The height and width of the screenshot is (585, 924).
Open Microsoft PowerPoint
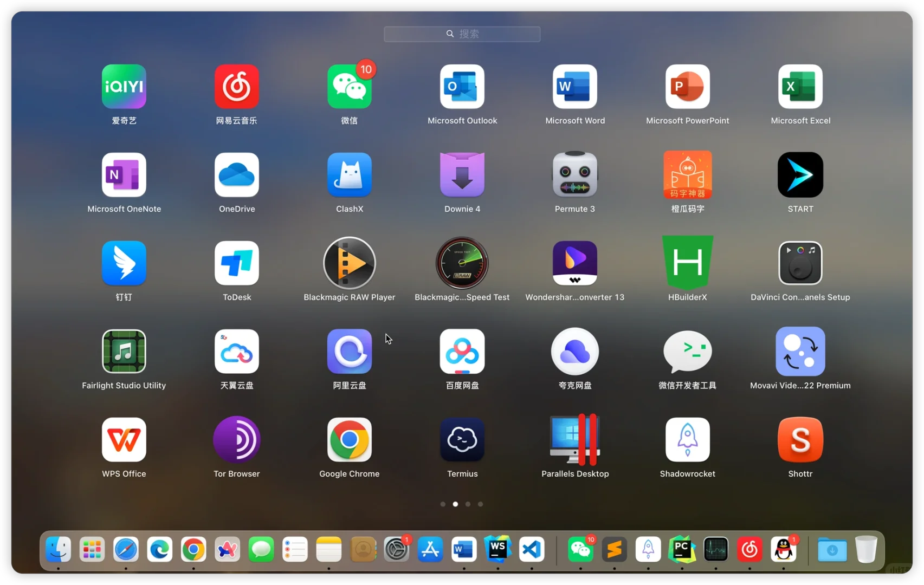click(688, 87)
